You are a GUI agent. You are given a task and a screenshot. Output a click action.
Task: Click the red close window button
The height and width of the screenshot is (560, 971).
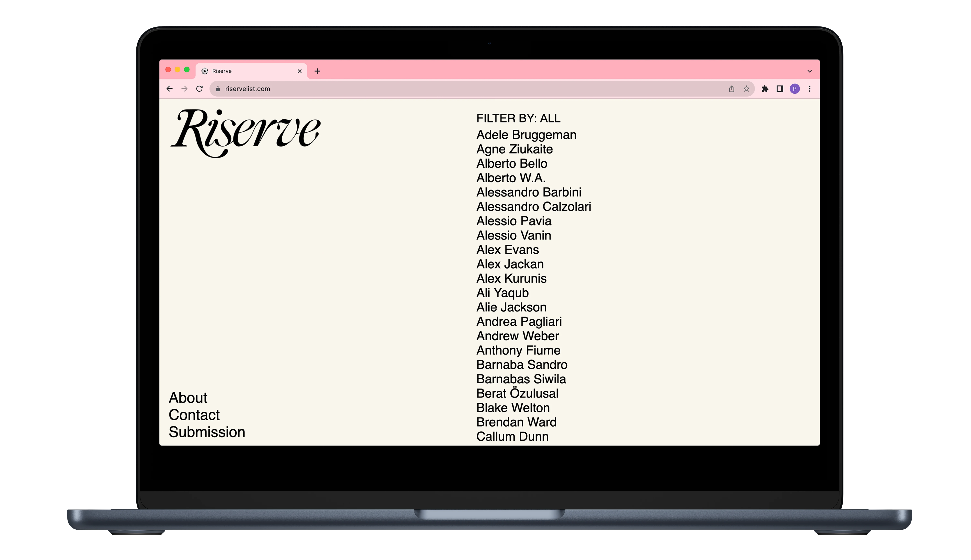click(168, 70)
